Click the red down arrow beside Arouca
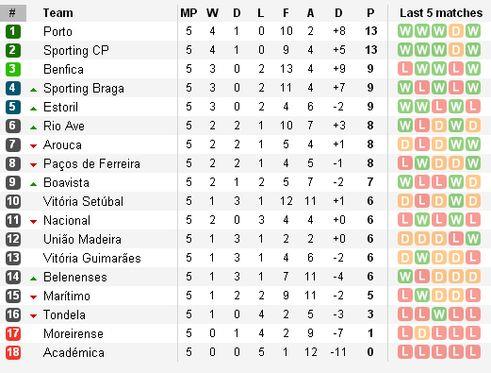The image size is (491, 373). (33, 146)
